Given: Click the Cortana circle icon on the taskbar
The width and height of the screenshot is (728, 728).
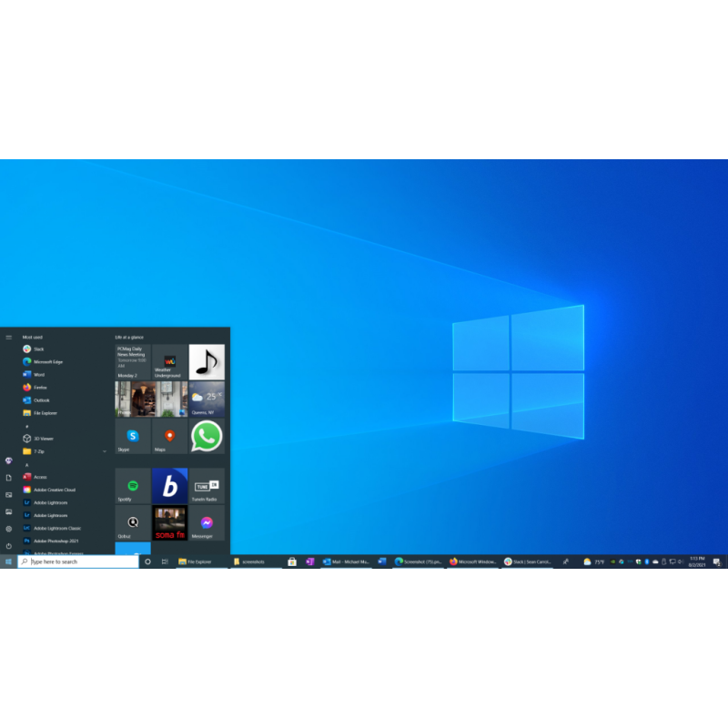Looking at the screenshot, I should 147,561.
